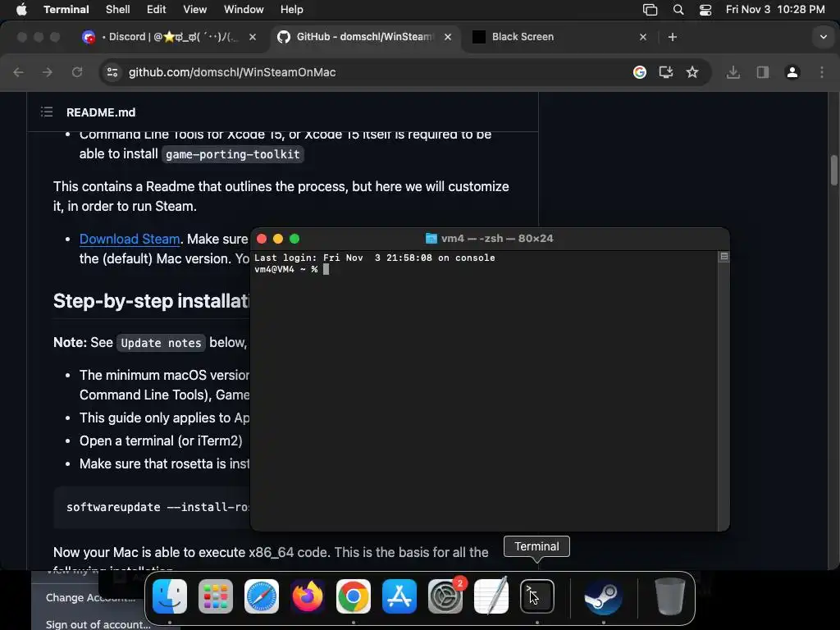Viewport: 840px width, 630px height.
Task: Click install app icon in address bar
Action: pyautogui.click(x=666, y=72)
